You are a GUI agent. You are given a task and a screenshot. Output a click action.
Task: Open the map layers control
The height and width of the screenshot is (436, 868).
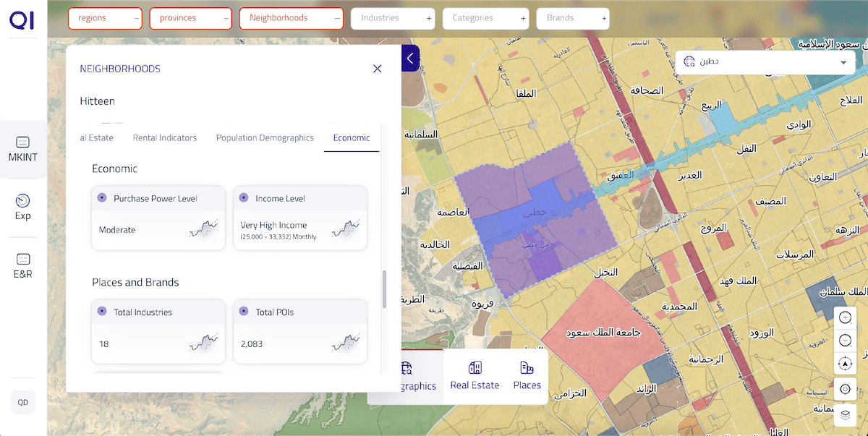[x=845, y=414]
